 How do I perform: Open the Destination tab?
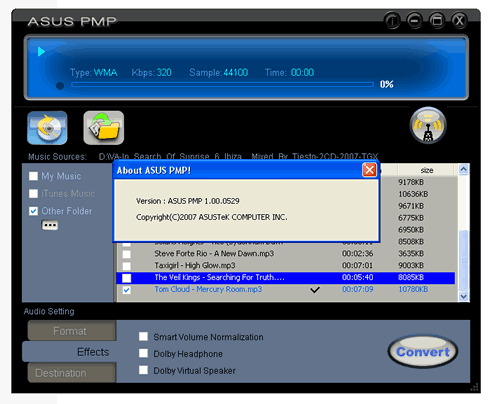click(x=72, y=373)
